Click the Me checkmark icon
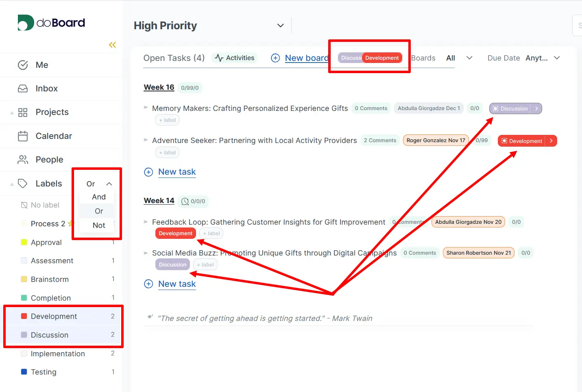582x392 pixels. (x=23, y=65)
